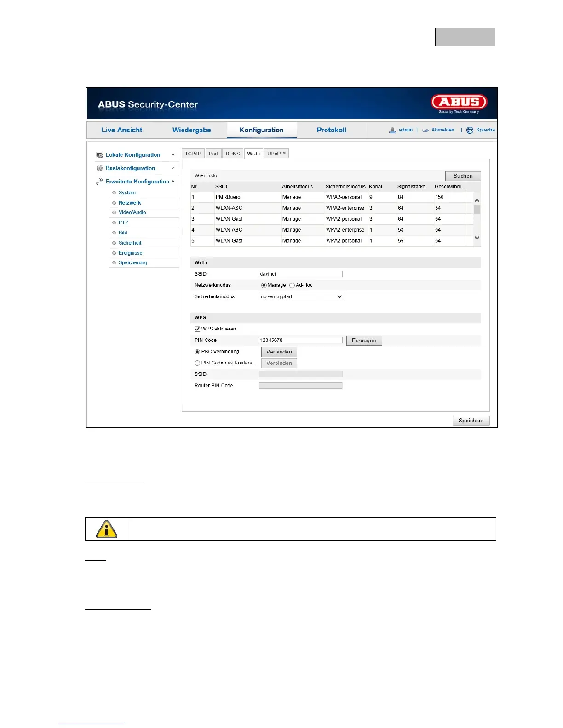Select the TCP/IP sub-tab

tap(193, 154)
